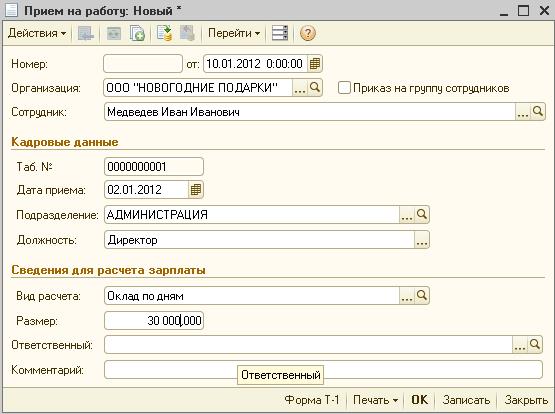This screenshot has height=414, width=555.
Task: Click the Форма Т-1 button
Action: click(x=312, y=400)
